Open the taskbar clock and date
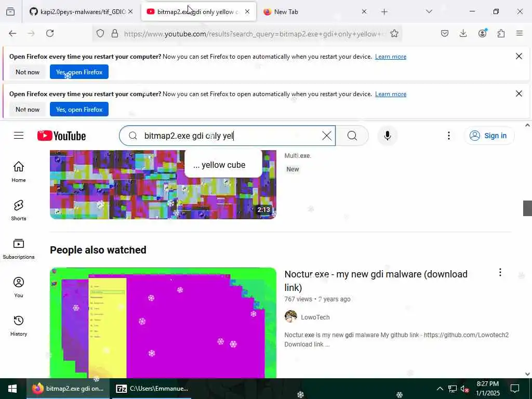This screenshot has width=532, height=399. pyautogui.click(x=488, y=389)
